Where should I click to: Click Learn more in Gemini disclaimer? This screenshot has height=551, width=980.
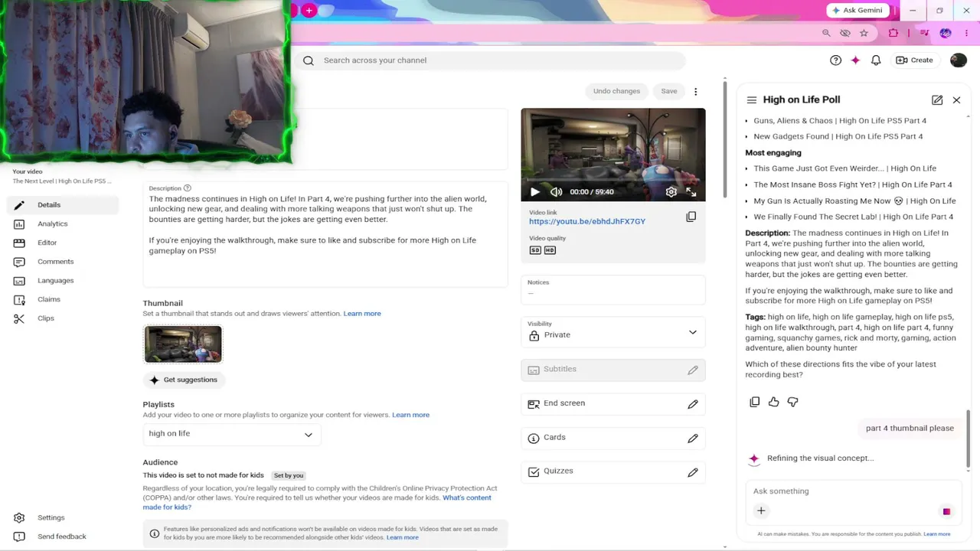point(937,534)
